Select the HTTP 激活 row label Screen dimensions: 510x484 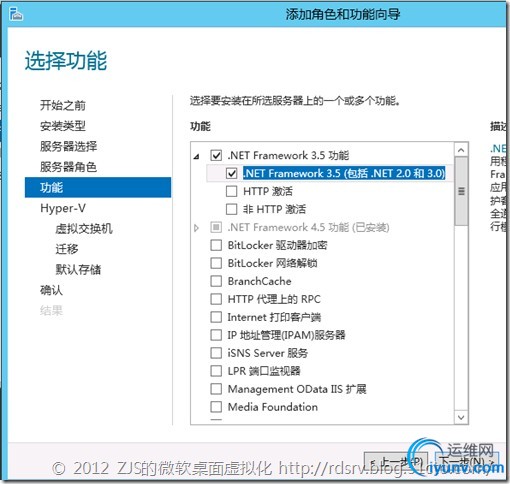click(x=268, y=191)
